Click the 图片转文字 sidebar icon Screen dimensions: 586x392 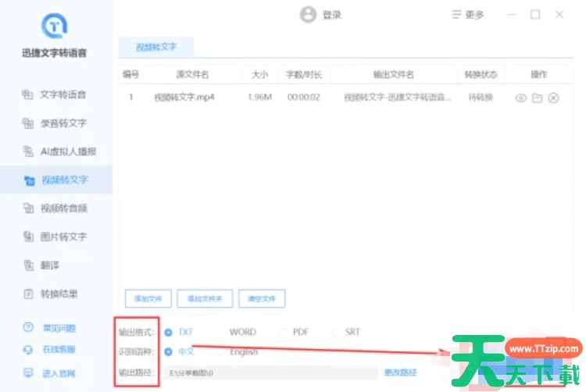[x=28, y=237]
